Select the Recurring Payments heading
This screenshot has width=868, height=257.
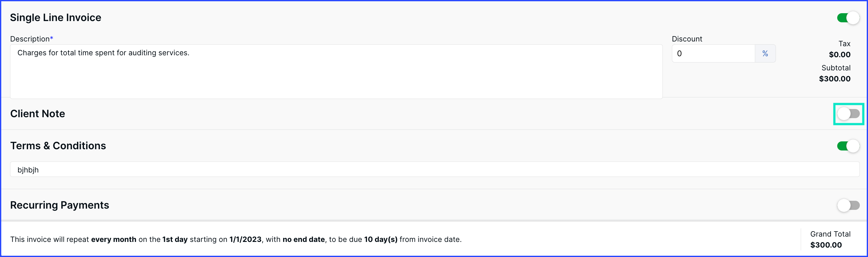[x=60, y=205]
